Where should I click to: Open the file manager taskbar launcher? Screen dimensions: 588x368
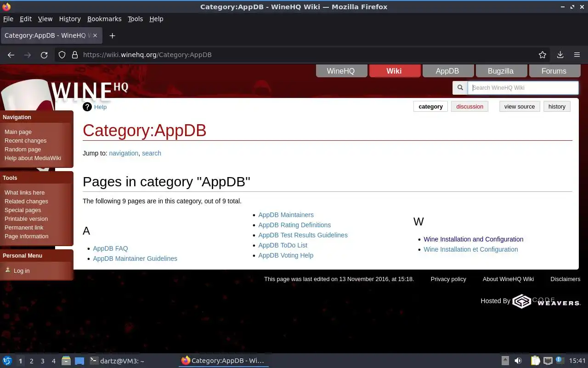[66, 361]
